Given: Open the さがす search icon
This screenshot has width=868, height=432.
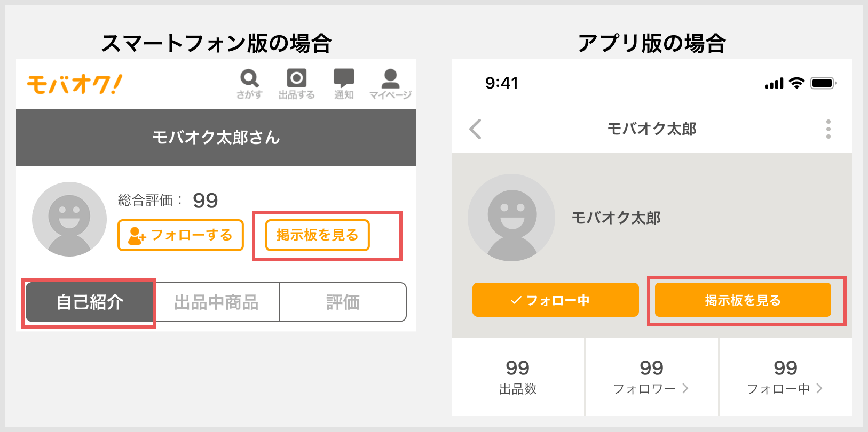Looking at the screenshot, I should [249, 84].
